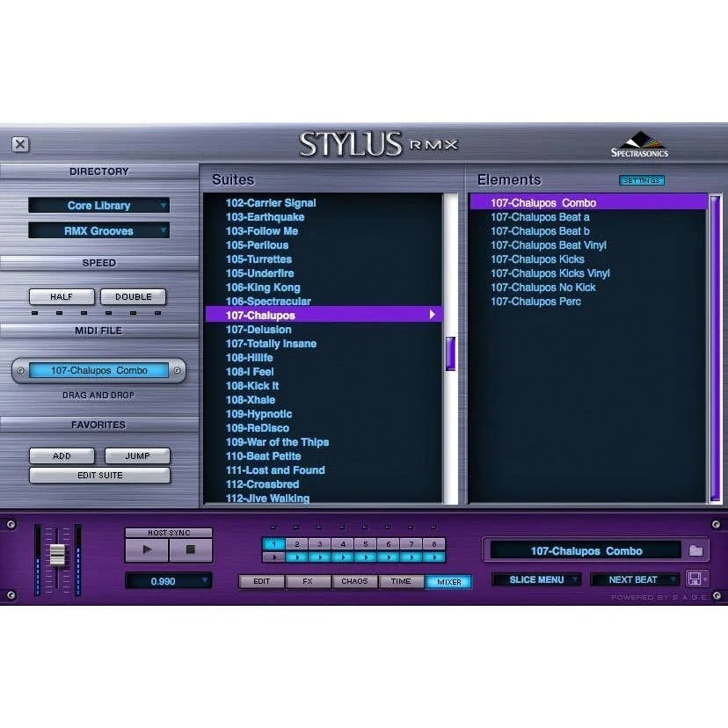Viewport: 728px width, 728px height.
Task: Click the DOUBLE speed button
Action: click(x=134, y=296)
